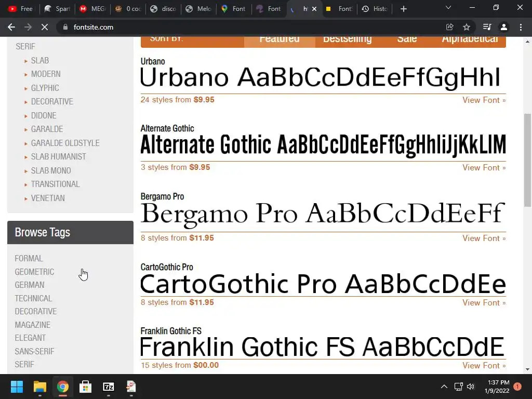The width and height of the screenshot is (532, 399).
Task: Open the Franklin Gothic FS font sample
Action: [x=323, y=347]
